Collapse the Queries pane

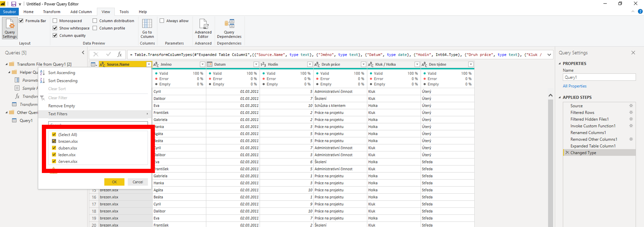[83, 52]
